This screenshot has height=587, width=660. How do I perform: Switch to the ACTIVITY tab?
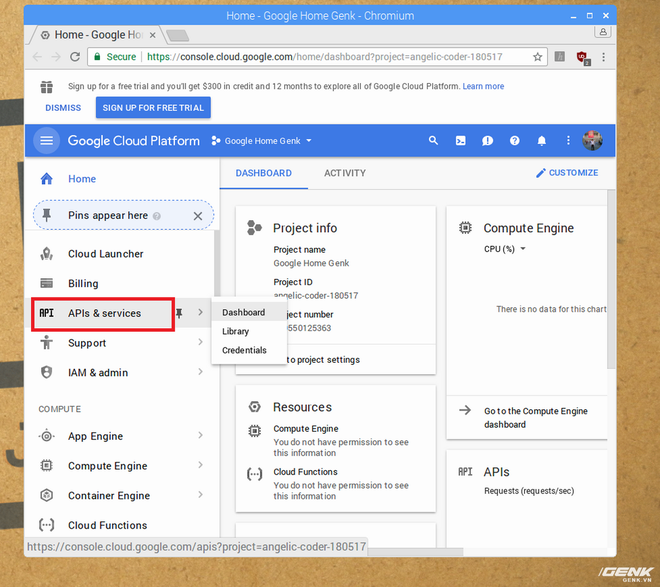pyautogui.click(x=345, y=173)
